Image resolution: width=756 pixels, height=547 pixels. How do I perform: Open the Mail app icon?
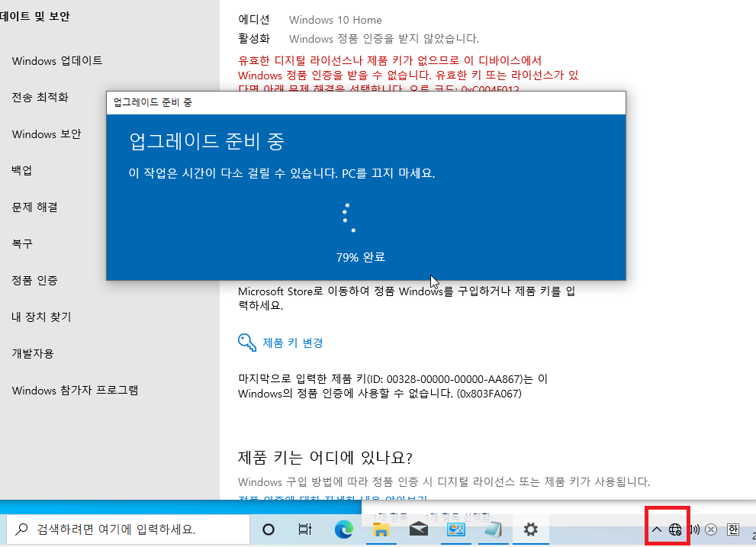(419, 529)
